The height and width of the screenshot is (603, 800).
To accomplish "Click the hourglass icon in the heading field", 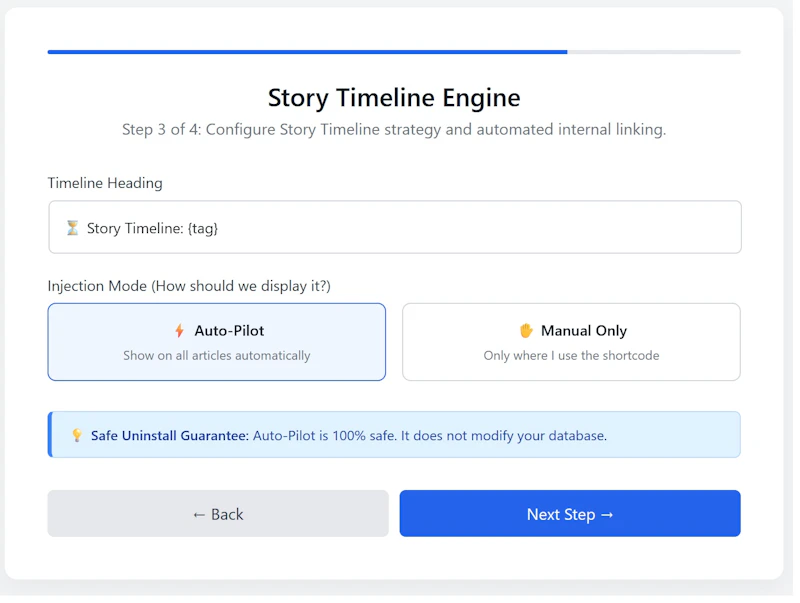I will pyautogui.click(x=72, y=228).
